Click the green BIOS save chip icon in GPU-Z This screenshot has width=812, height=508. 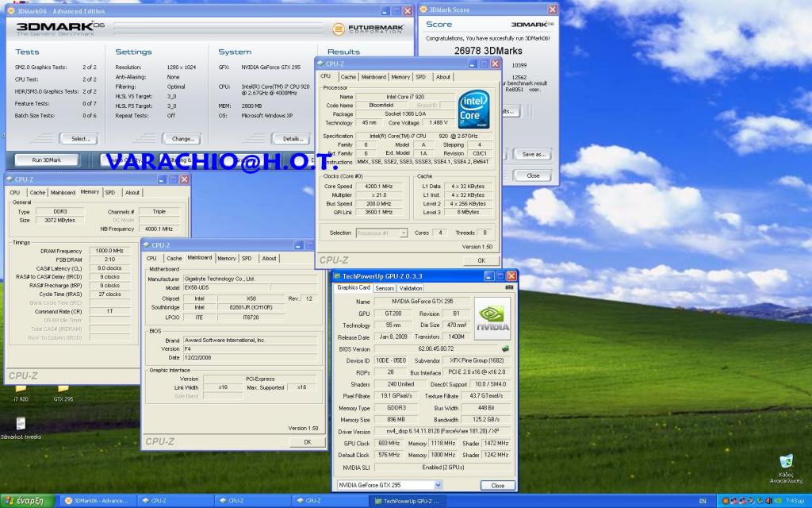[x=505, y=349]
